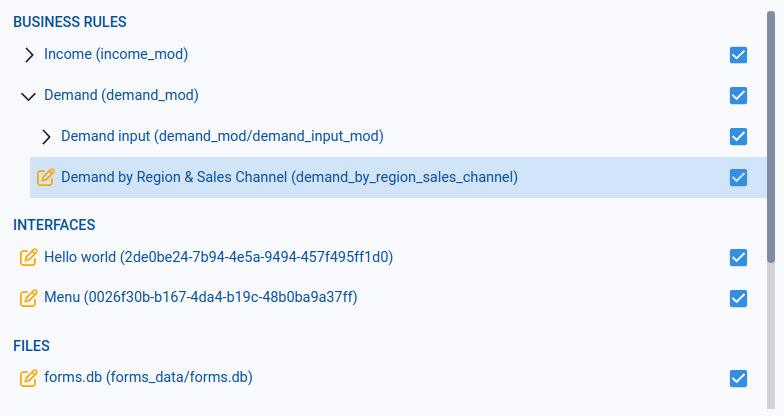Select the Menu interface entry
This screenshot has height=416, width=784.
(200, 298)
